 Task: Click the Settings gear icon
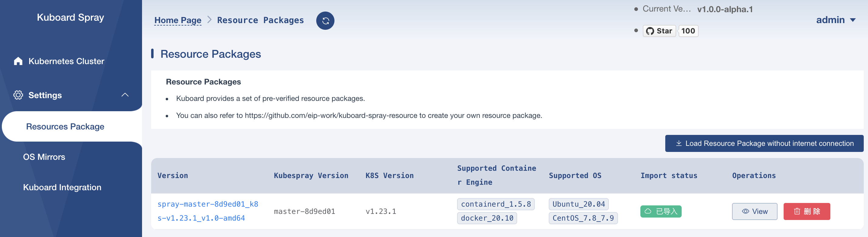click(18, 95)
